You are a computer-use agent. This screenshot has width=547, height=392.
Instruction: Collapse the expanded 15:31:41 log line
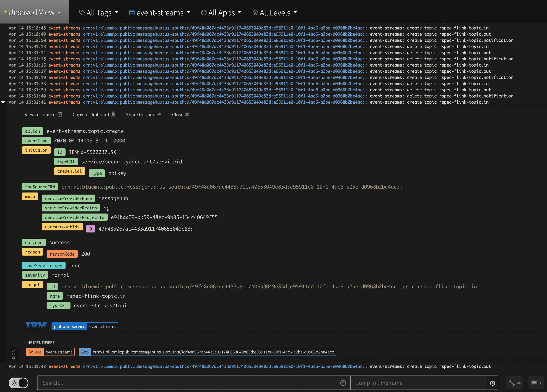(x=3, y=102)
